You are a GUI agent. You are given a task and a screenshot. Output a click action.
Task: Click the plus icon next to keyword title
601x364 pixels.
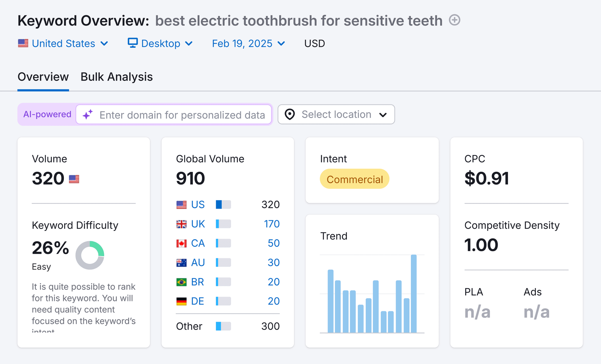click(x=455, y=20)
